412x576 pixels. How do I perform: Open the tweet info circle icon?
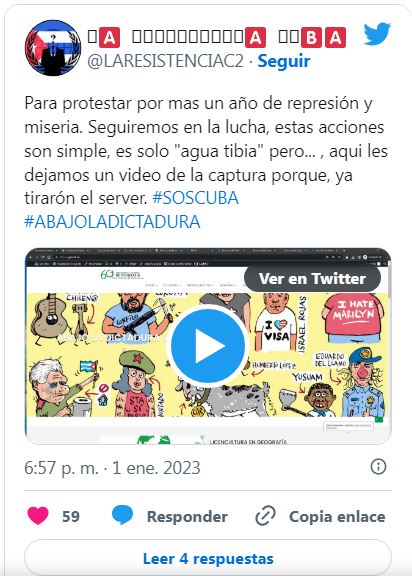pyautogui.click(x=378, y=467)
